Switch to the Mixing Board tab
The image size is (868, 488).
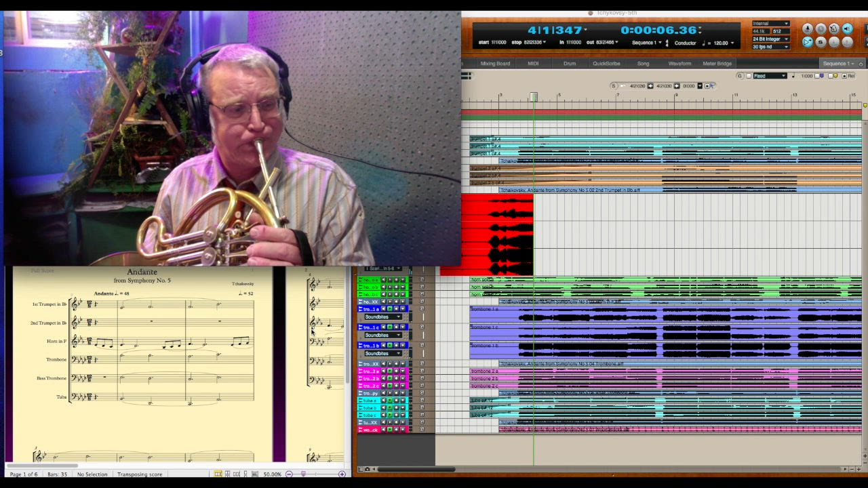click(495, 64)
